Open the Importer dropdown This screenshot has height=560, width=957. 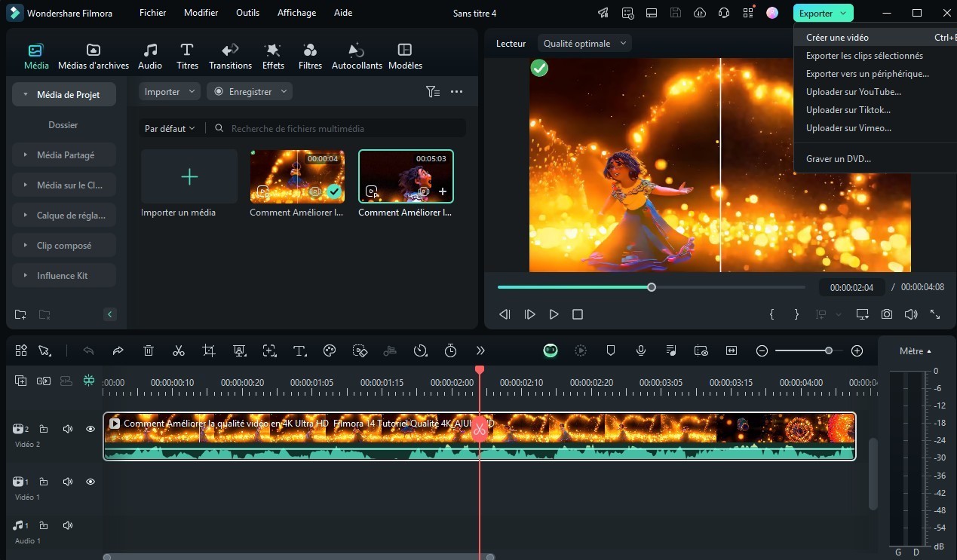(170, 91)
